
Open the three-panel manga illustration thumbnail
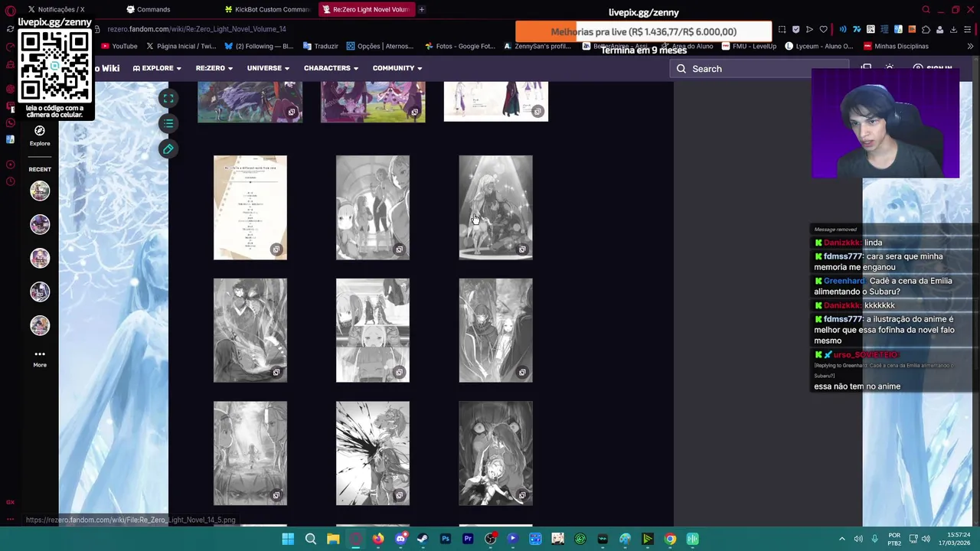tap(373, 330)
